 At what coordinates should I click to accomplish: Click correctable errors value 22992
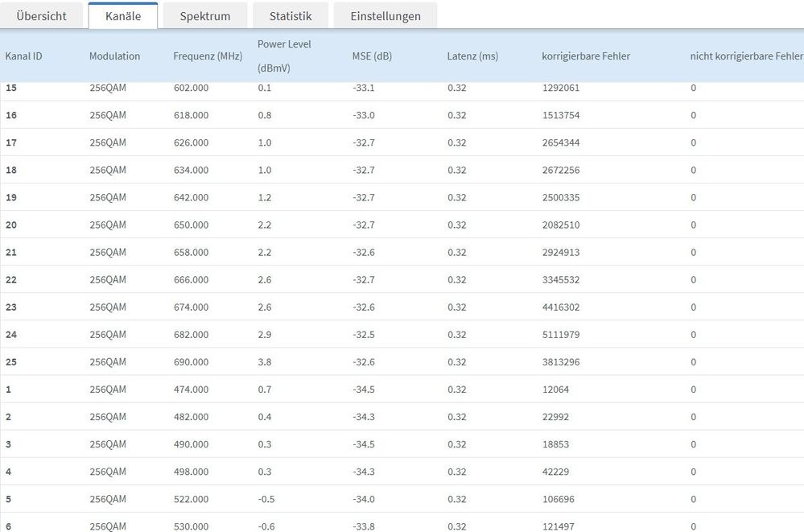click(555, 417)
